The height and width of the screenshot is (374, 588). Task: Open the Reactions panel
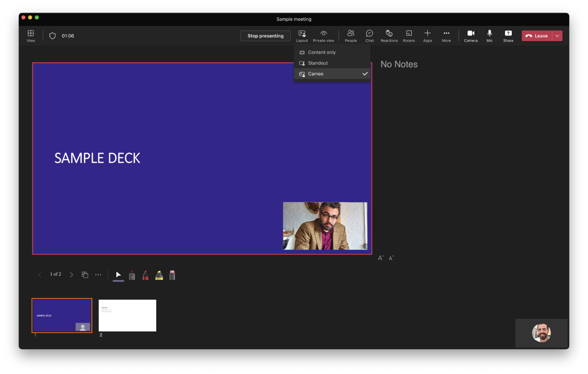click(389, 35)
